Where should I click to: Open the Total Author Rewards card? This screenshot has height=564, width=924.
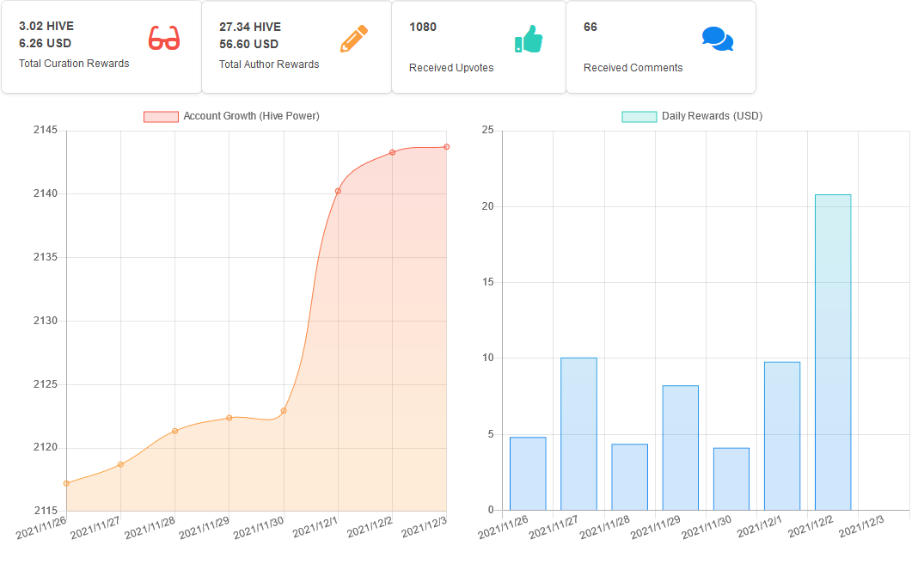[297, 46]
